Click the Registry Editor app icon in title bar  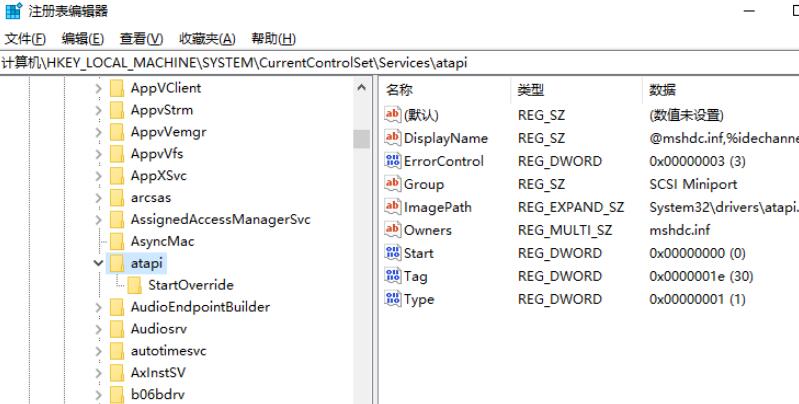(x=12, y=12)
